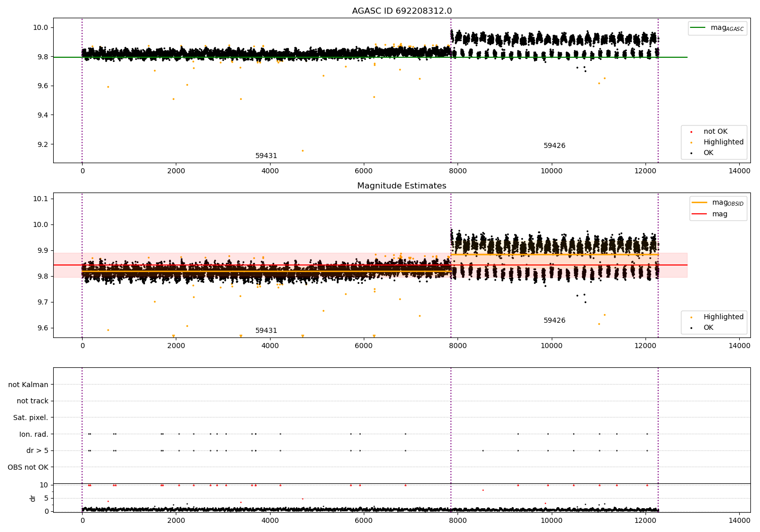Click the "59426" label in the Magnitude Estimates plot
The height and width of the screenshot is (532, 760).
(554, 321)
